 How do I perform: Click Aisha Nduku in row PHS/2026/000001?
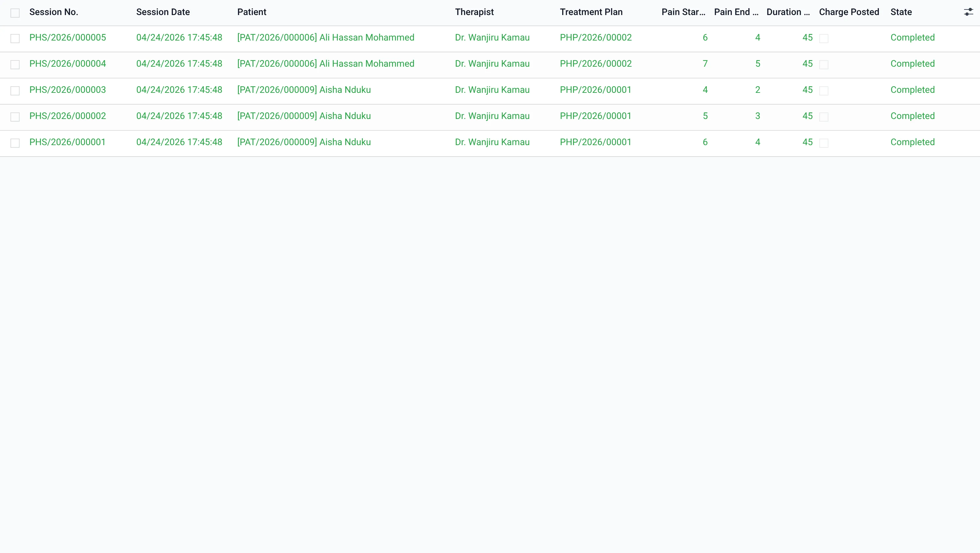[x=345, y=142]
